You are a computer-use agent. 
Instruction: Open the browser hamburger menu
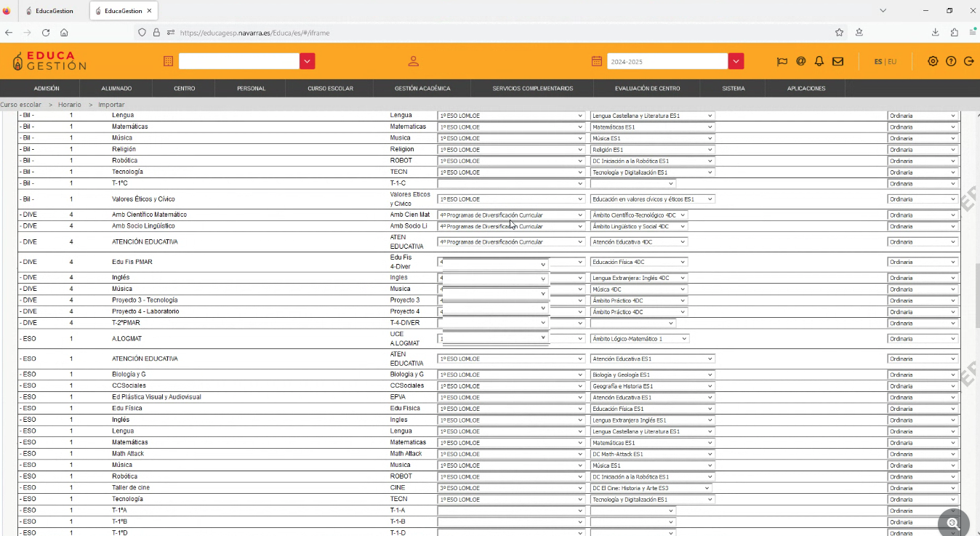(972, 32)
